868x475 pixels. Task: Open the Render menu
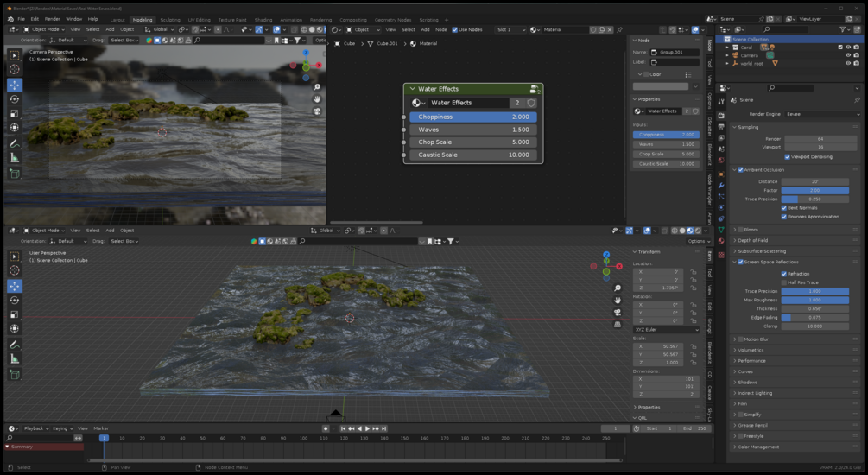[52, 19]
